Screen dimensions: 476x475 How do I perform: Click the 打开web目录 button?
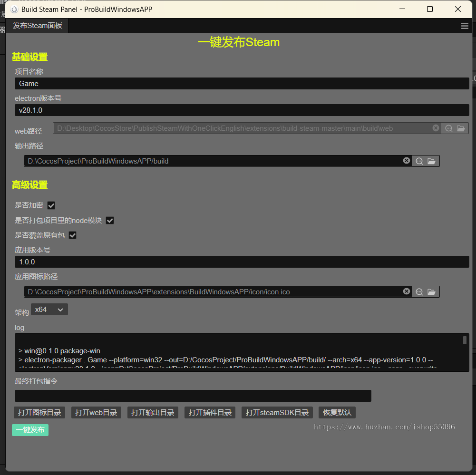click(96, 413)
